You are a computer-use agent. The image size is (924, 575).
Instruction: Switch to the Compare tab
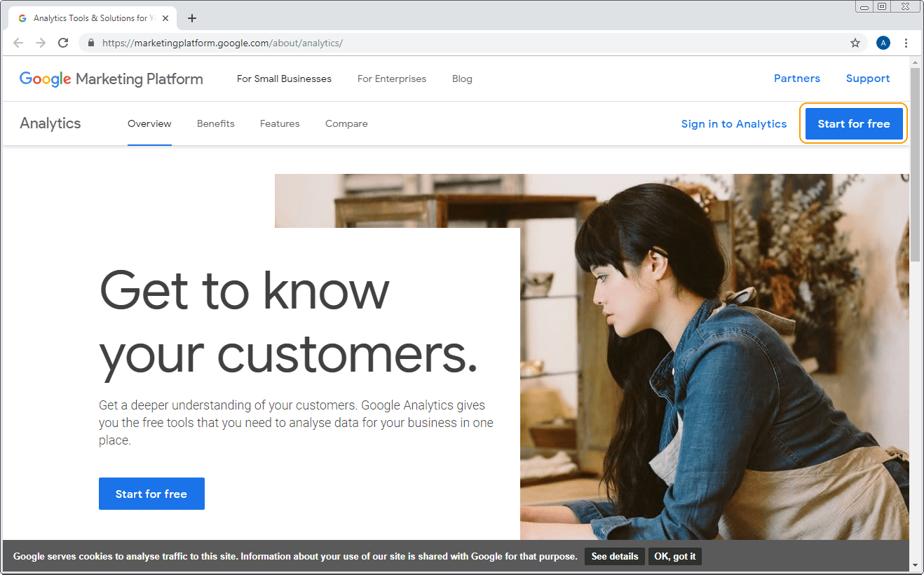346,123
